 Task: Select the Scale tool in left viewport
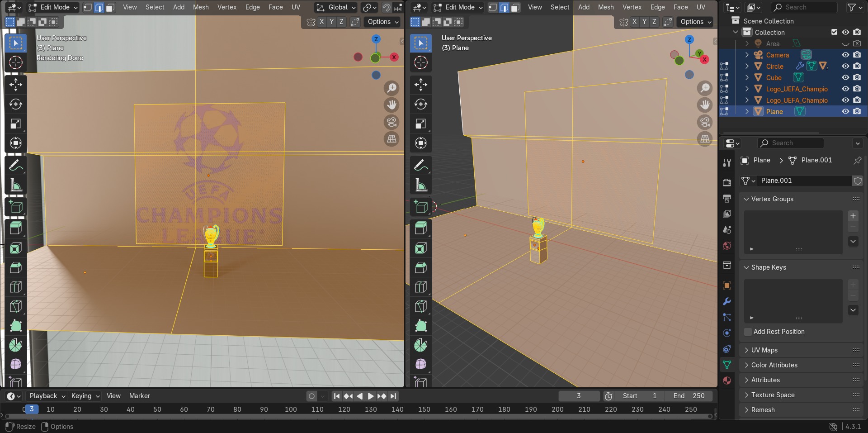point(16,124)
